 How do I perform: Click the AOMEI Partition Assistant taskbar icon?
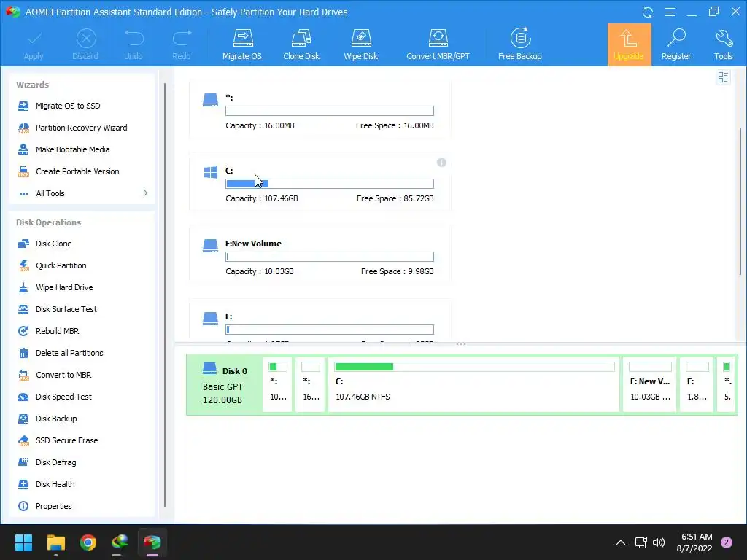(x=152, y=542)
